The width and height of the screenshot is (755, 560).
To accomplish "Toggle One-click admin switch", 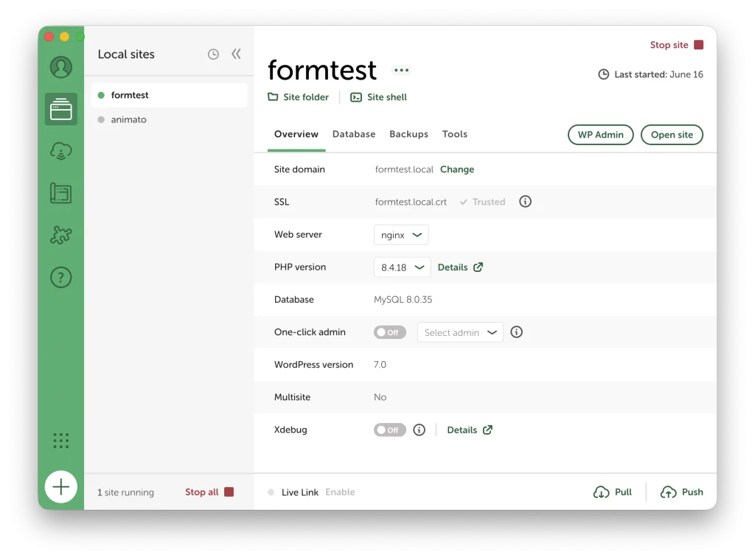I will click(390, 332).
